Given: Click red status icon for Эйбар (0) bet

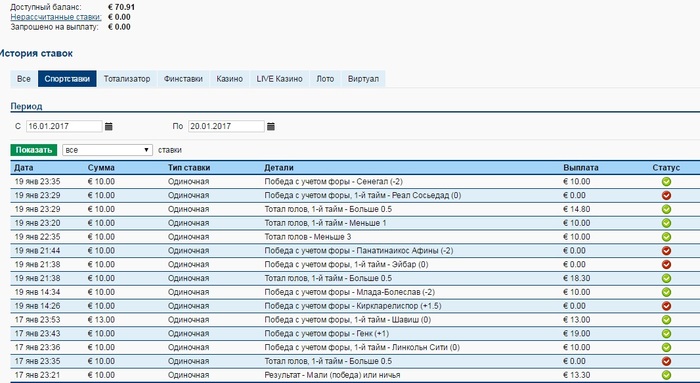Looking at the screenshot, I should click(666, 265).
